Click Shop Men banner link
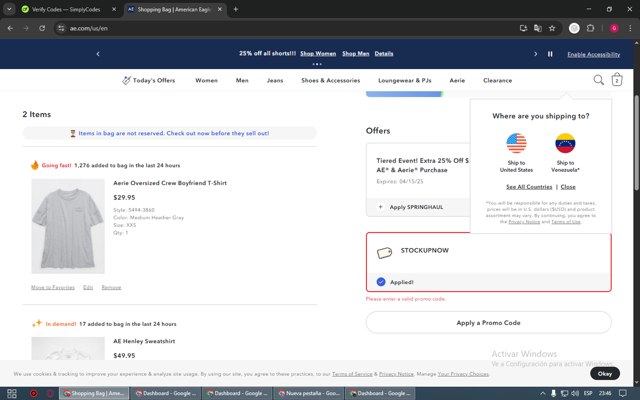This screenshot has height=400, width=640. coord(356,53)
